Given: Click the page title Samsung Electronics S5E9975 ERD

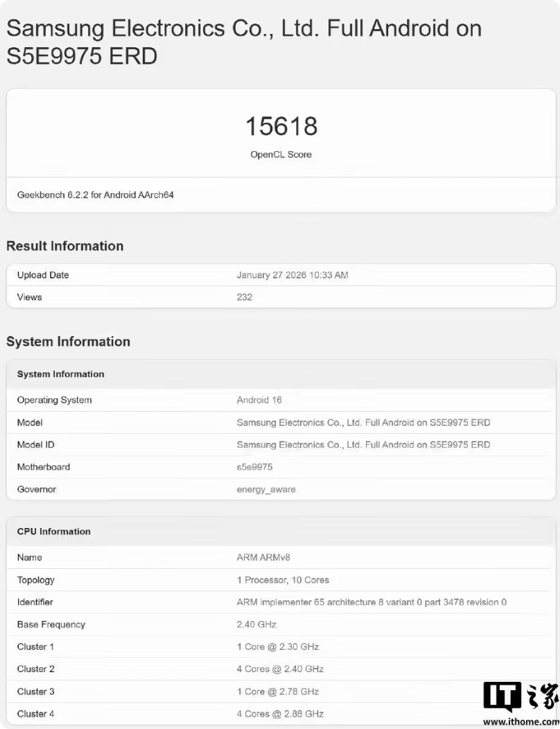Looking at the screenshot, I should (244, 42).
